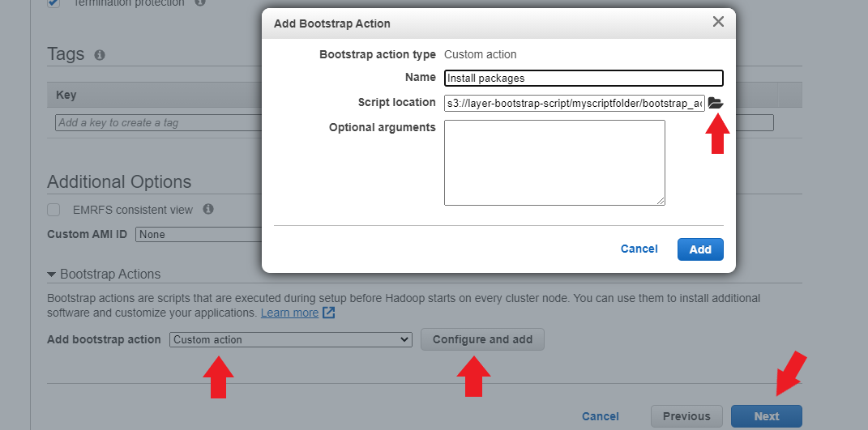Focus the Name field Install packages
This screenshot has height=430, width=868.
(x=584, y=78)
